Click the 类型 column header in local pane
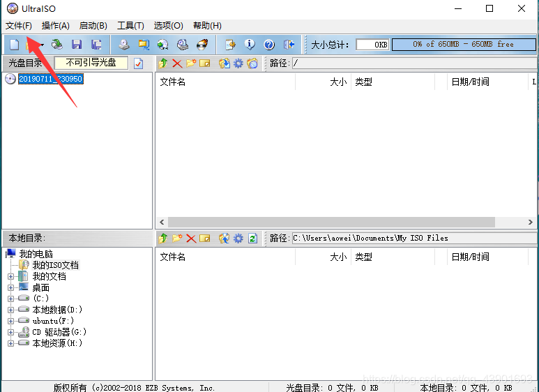Viewport: 539px width, 392px height. pyautogui.click(x=393, y=257)
